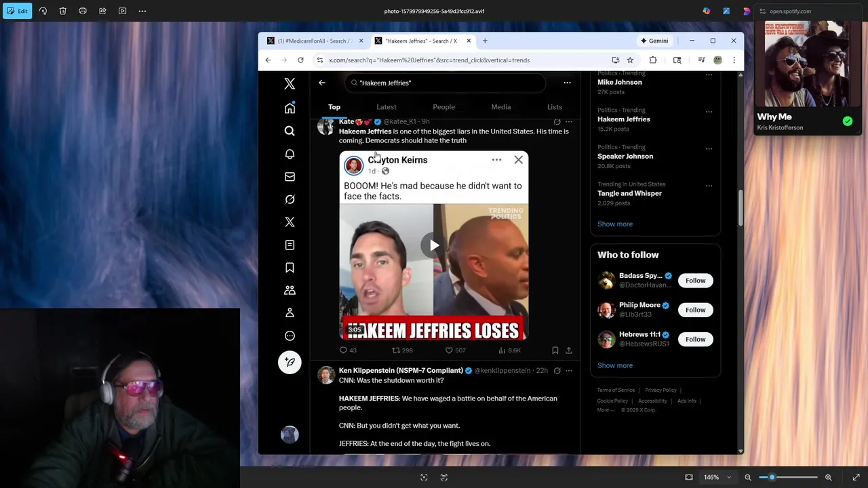Open more options for Hakeem Jeffries trend
868x488 pixels.
click(x=709, y=111)
